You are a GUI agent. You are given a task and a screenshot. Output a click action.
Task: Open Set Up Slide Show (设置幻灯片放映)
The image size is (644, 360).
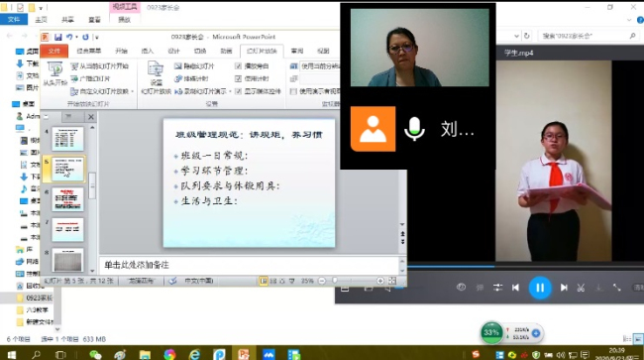[x=156, y=78]
